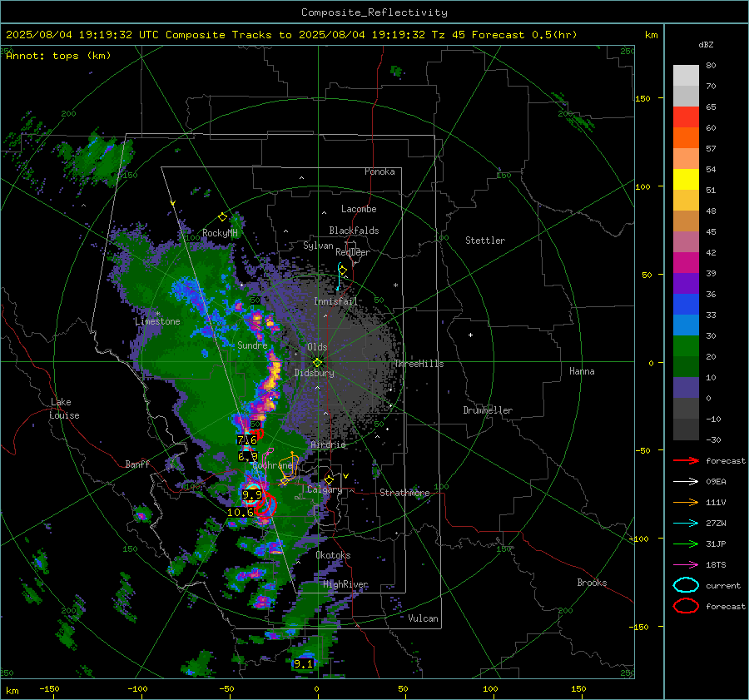Select the Vulcan label
Viewport: 749px width, 700px height.
point(423,618)
